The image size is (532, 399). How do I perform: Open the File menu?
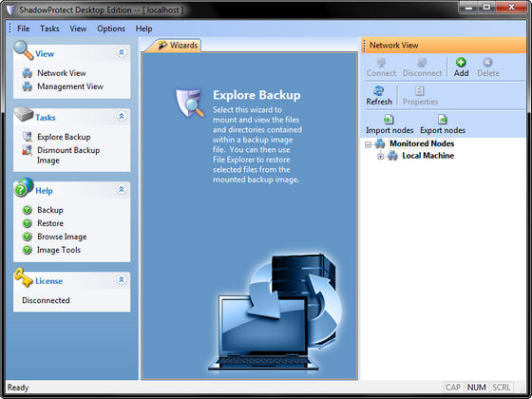[x=23, y=28]
